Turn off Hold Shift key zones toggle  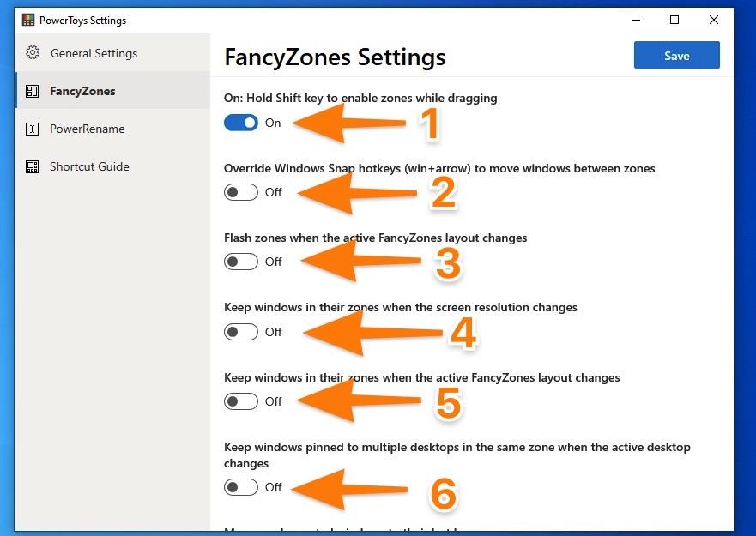pos(241,123)
